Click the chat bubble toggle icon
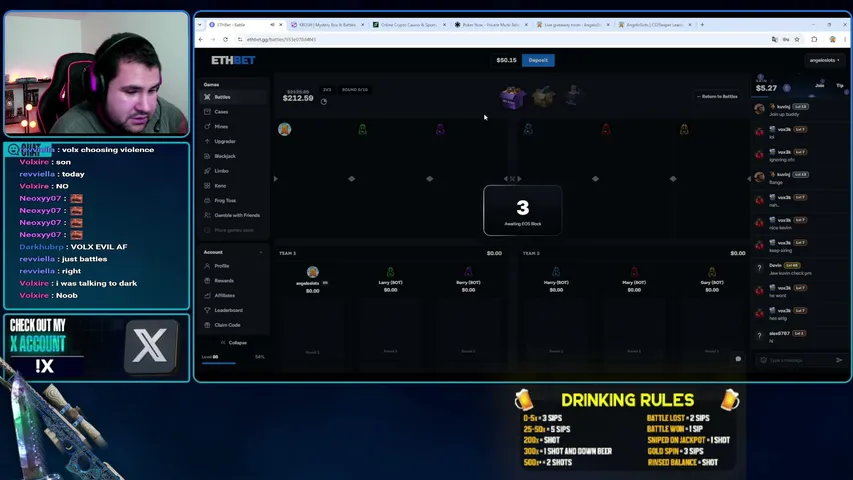This screenshot has height=480, width=853. click(x=738, y=359)
